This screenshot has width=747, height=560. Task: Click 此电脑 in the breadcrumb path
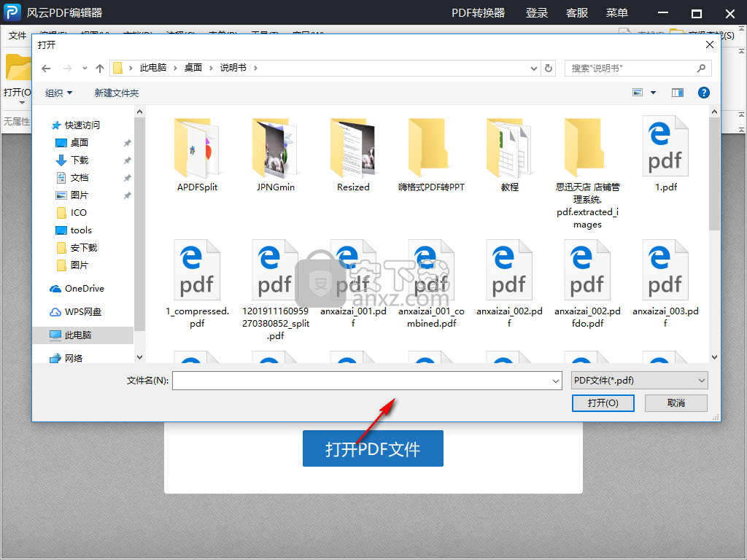tap(153, 68)
